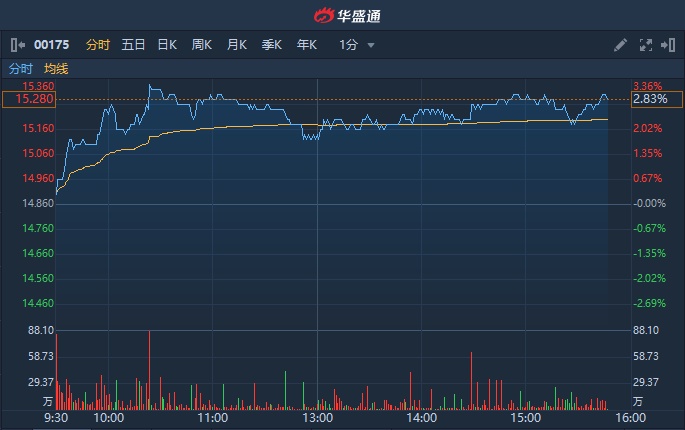Open the pencil drawing tool
Viewport: 685px width, 430px height.
[620, 45]
